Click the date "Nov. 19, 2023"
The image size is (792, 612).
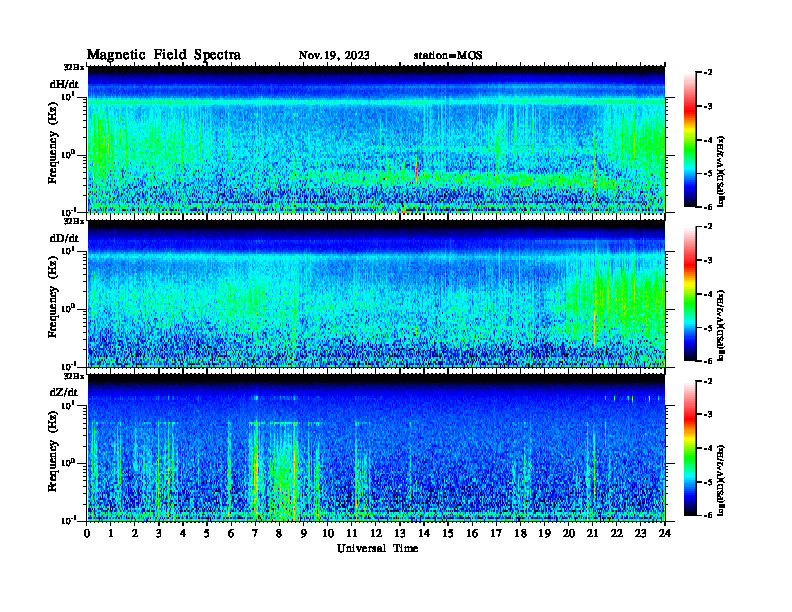334,55
